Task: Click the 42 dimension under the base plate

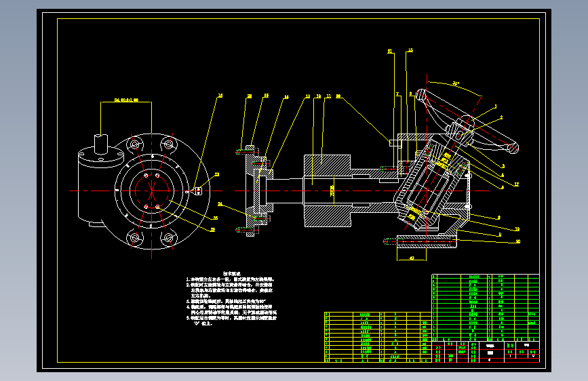Action: [x=412, y=258]
